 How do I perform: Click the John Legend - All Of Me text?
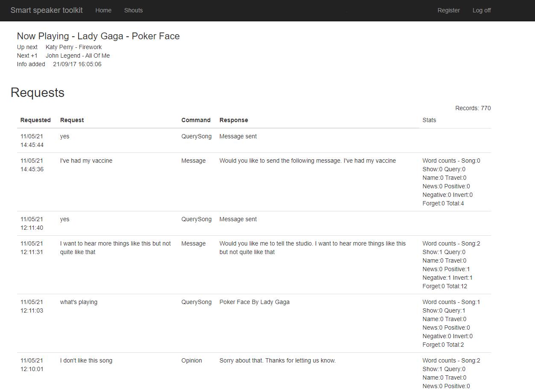[78, 56]
